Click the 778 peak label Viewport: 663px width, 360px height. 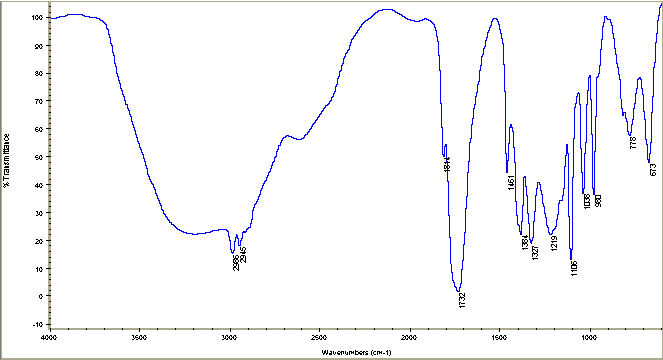[x=633, y=143]
